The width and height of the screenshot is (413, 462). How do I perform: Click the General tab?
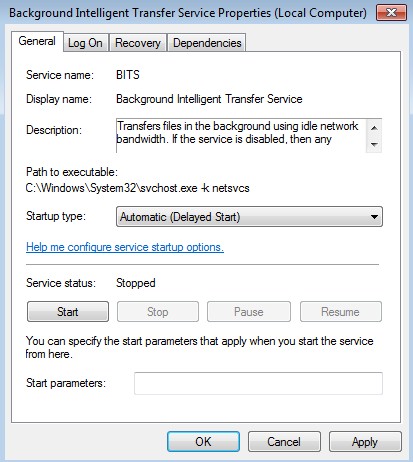click(37, 41)
